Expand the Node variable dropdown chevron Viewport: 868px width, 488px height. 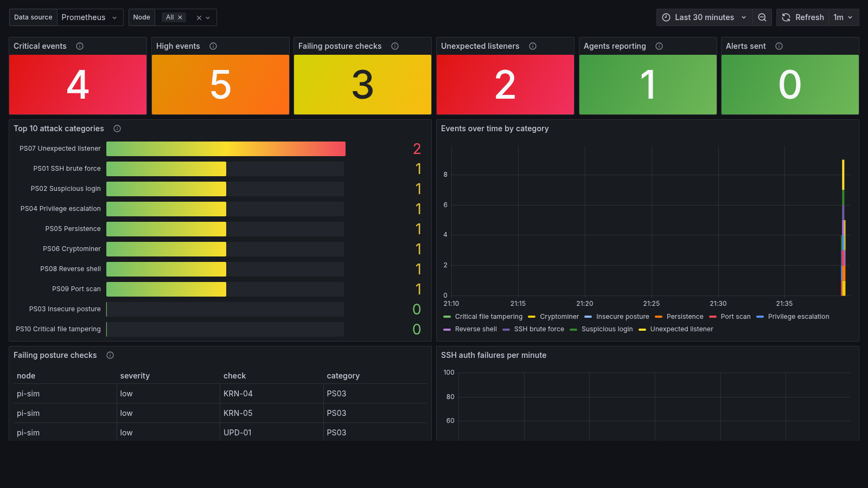pyautogui.click(x=208, y=18)
